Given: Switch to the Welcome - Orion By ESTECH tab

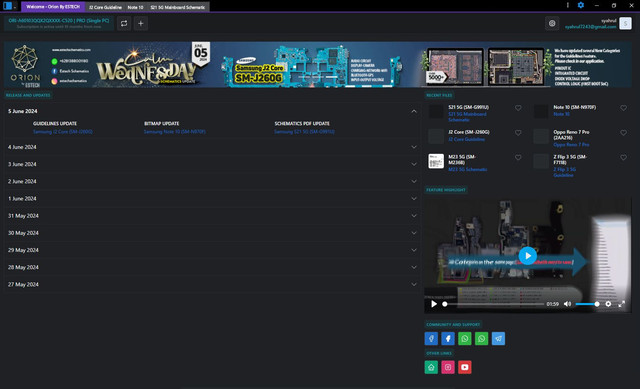Looking at the screenshot, I should pos(53,7).
